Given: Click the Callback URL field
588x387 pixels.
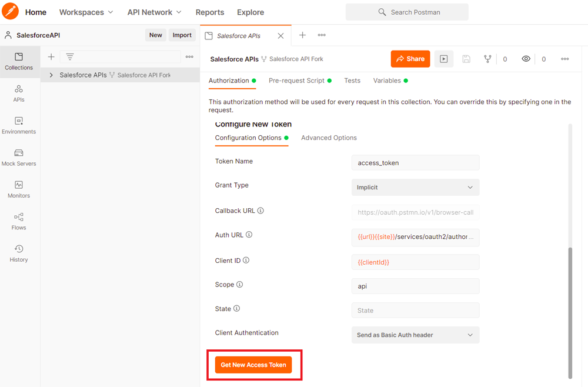Looking at the screenshot, I should coord(415,212).
